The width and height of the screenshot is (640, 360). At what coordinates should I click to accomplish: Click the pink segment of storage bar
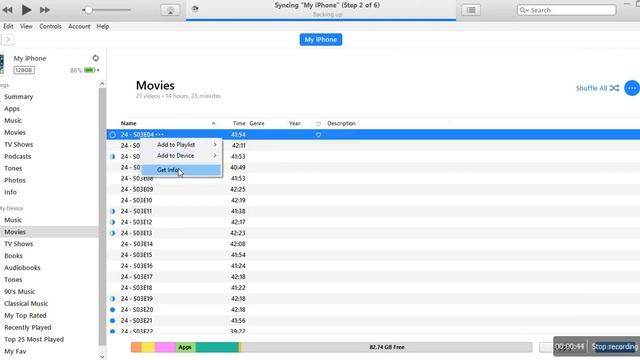tap(165, 347)
